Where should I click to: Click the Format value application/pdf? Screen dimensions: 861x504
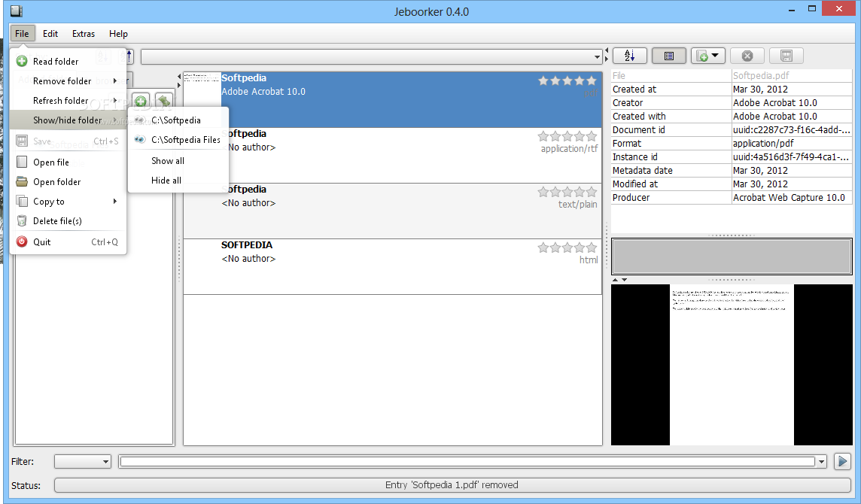click(x=792, y=143)
